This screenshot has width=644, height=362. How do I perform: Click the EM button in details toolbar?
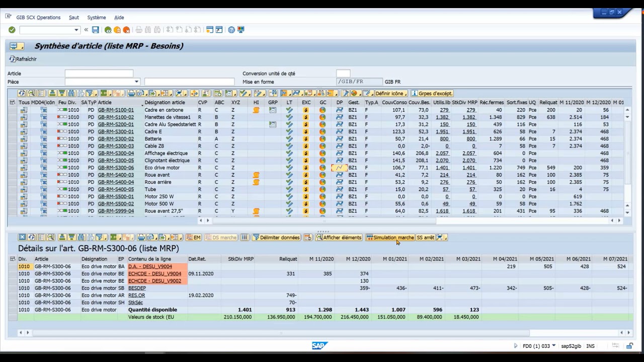point(194,237)
